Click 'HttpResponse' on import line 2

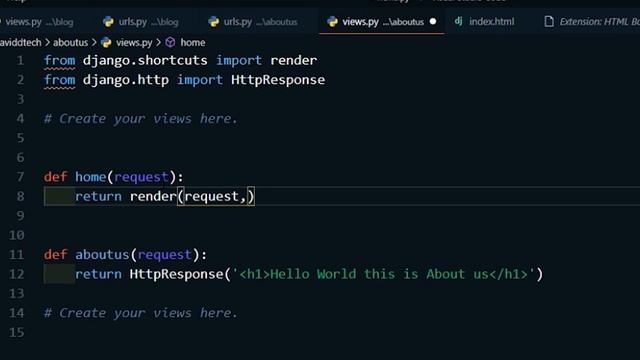pos(278,80)
